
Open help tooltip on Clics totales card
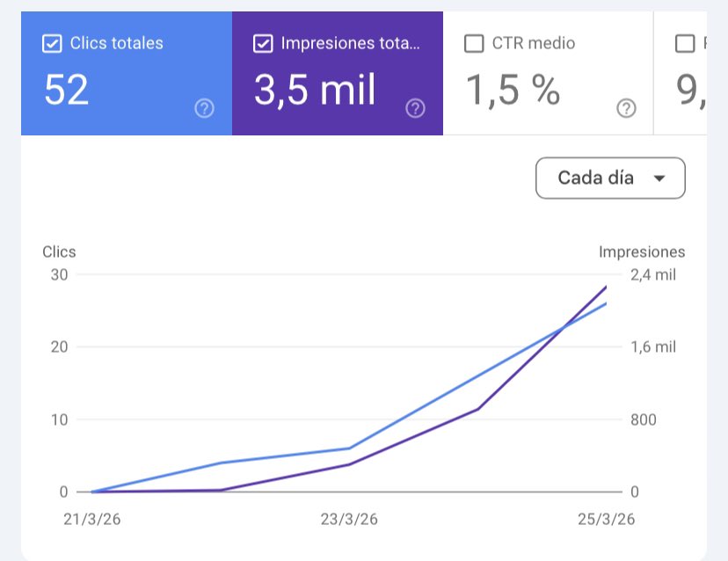[x=203, y=109]
